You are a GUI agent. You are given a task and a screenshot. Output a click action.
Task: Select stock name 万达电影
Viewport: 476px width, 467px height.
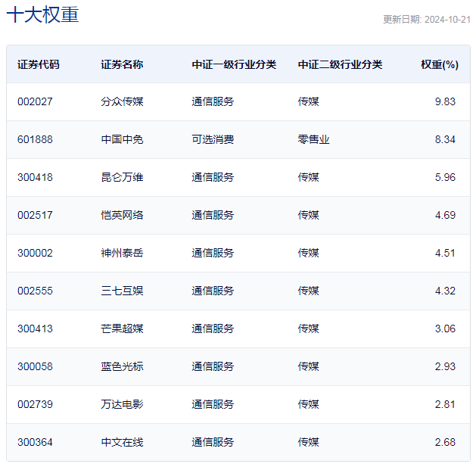[x=122, y=404]
